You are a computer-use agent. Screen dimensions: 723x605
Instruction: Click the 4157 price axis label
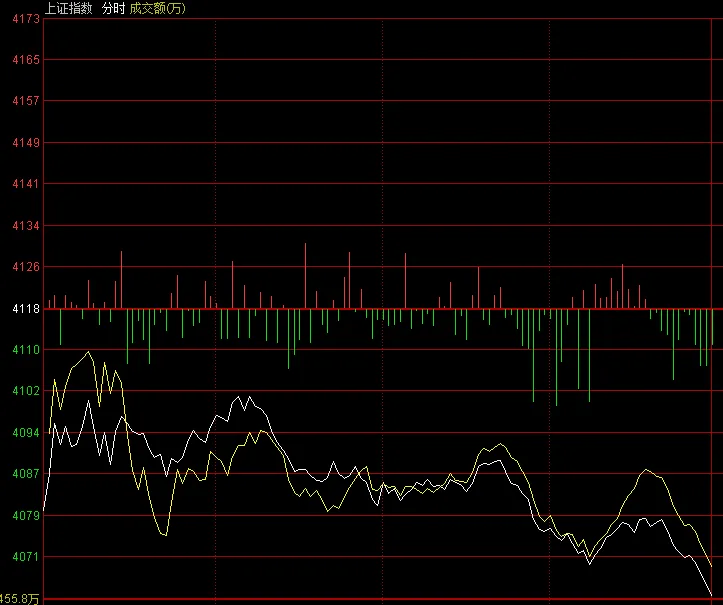26,101
